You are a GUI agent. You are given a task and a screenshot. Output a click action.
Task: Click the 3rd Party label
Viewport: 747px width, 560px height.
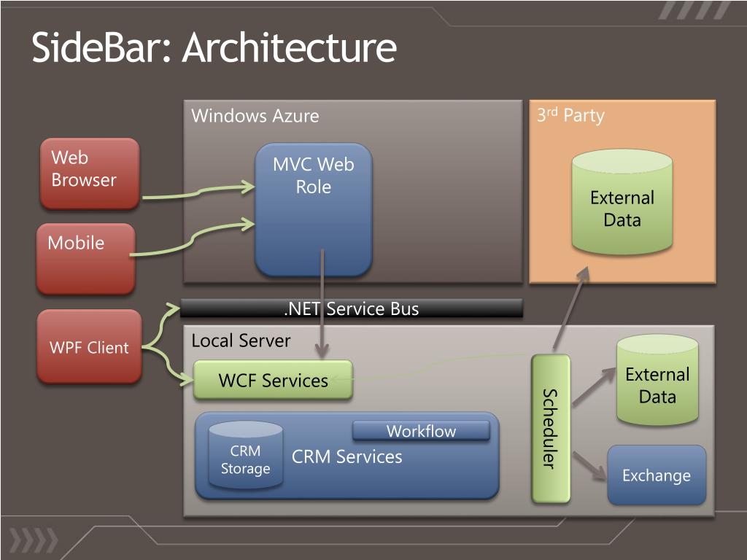click(x=570, y=114)
